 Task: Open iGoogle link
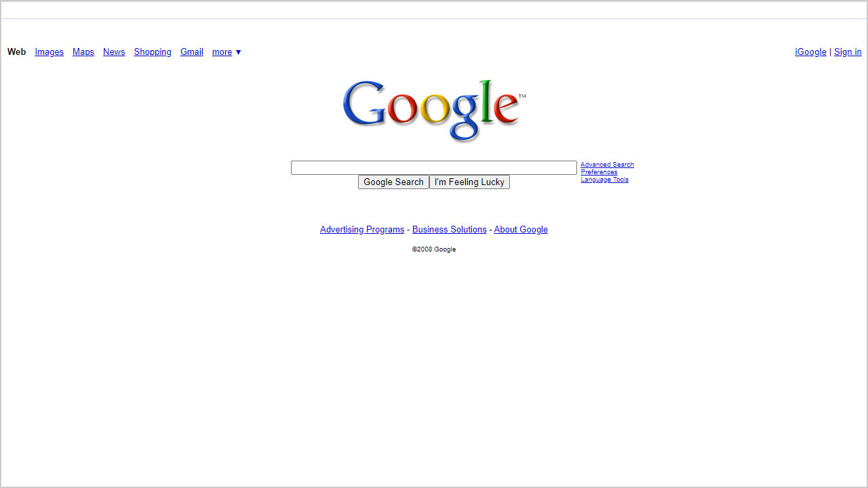[x=810, y=52]
